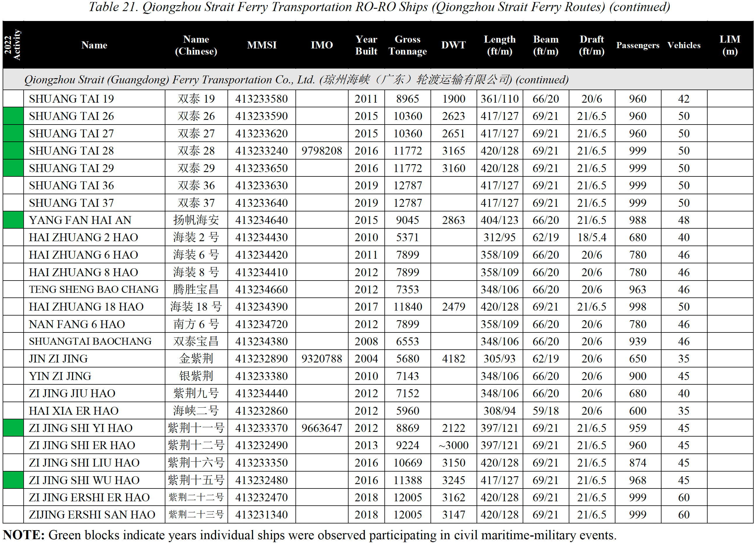Viewport: 756px width, 543px height.
Task: Click green activity block for YANG FAN HAI AN
Action: click(x=13, y=220)
